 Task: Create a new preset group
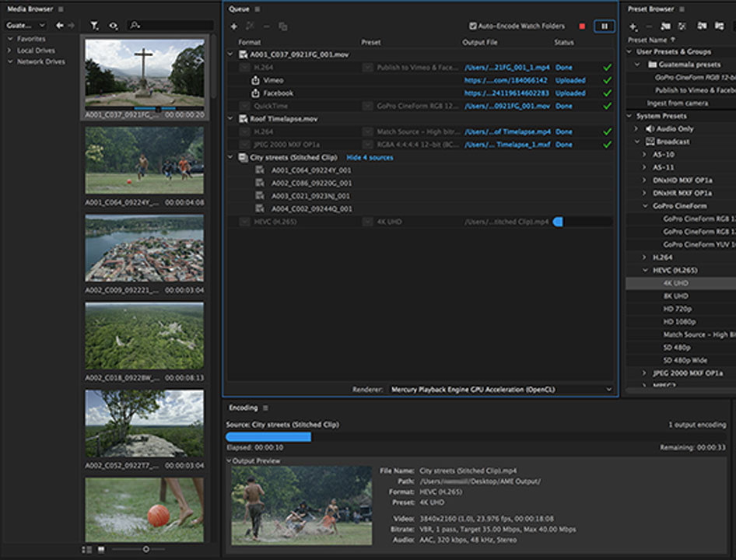[x=666, y=26]
